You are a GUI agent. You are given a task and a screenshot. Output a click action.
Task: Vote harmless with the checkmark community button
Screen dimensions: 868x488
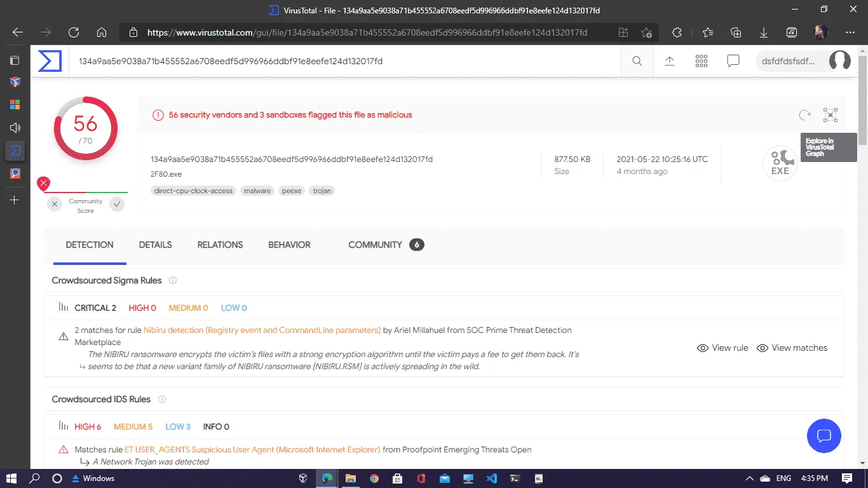pyautogui.click(x=116, y=204)
